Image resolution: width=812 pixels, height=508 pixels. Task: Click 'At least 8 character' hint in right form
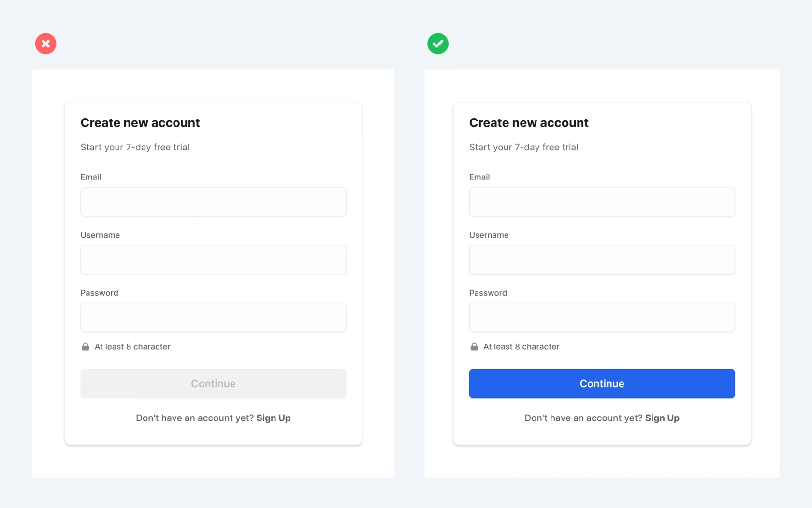pos(521,347)
